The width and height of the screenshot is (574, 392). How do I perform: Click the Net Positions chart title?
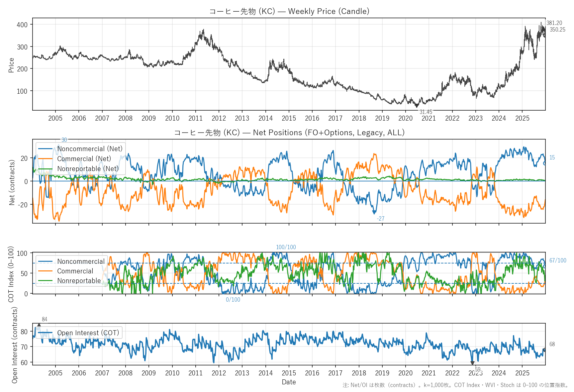tap(289, 133)
